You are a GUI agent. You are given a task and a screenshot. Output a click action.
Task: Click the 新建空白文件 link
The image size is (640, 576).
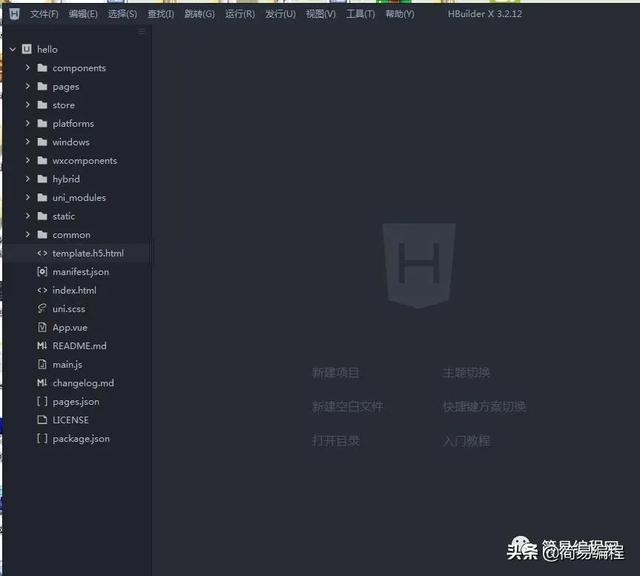click(348, 407)
